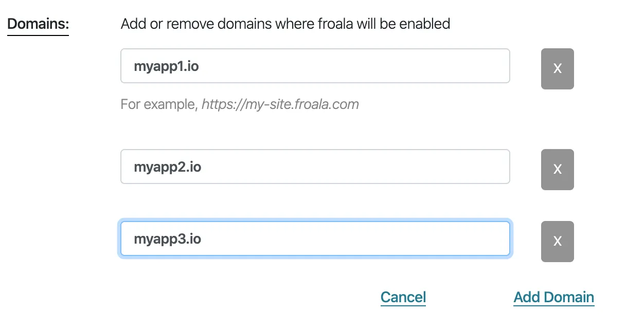Click the highlighted myapp3.io field

click(315, 238)
